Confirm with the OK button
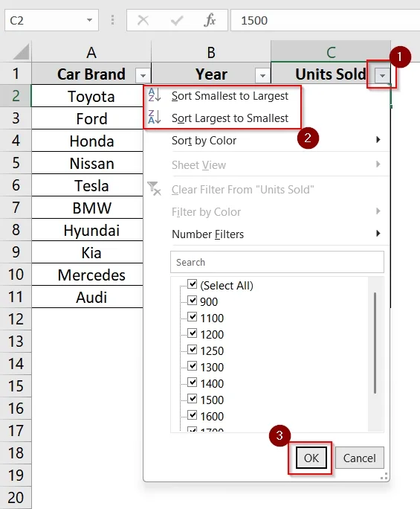Screen dimensions: 420x509 click(311, 458)
